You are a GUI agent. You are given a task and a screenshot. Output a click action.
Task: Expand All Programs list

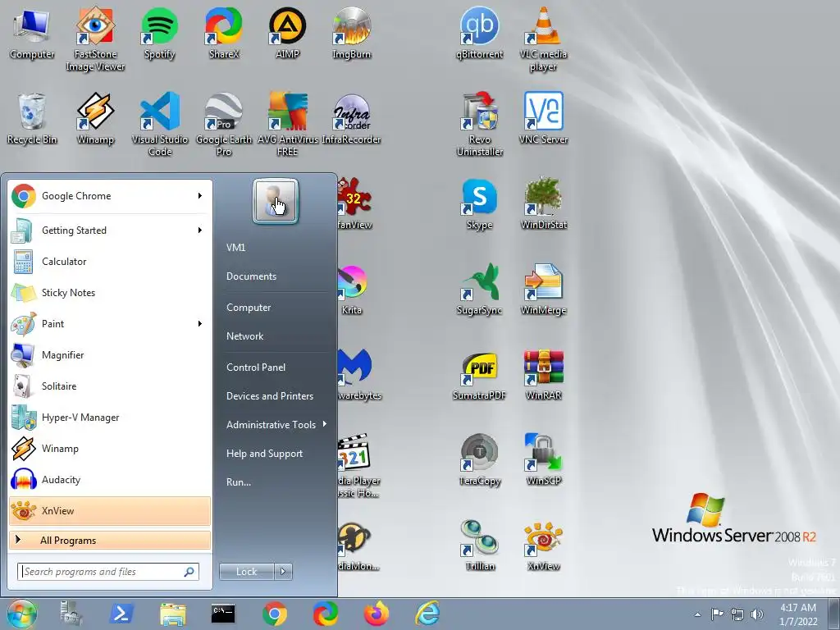point(110,541)
